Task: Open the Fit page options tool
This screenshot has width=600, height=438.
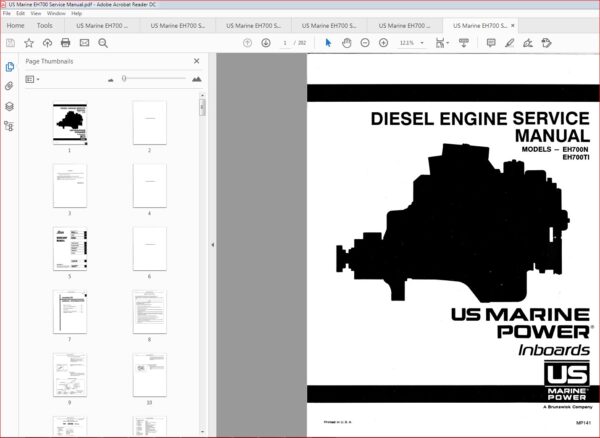Action: [x=440, y=43]
